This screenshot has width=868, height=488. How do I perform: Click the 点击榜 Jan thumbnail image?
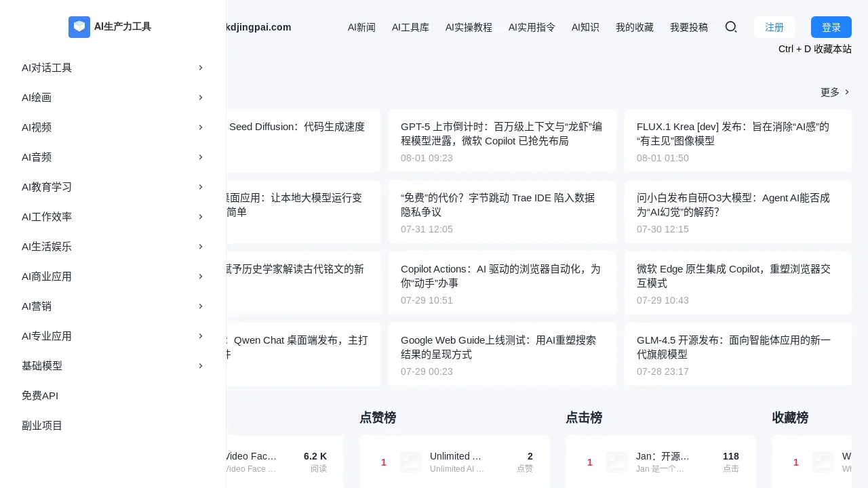click(617, 462)
